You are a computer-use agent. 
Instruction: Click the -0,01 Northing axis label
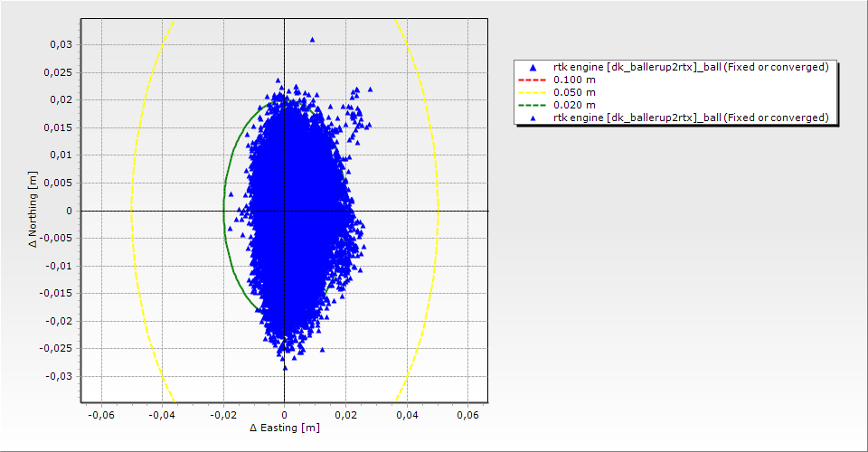[59, 266]
